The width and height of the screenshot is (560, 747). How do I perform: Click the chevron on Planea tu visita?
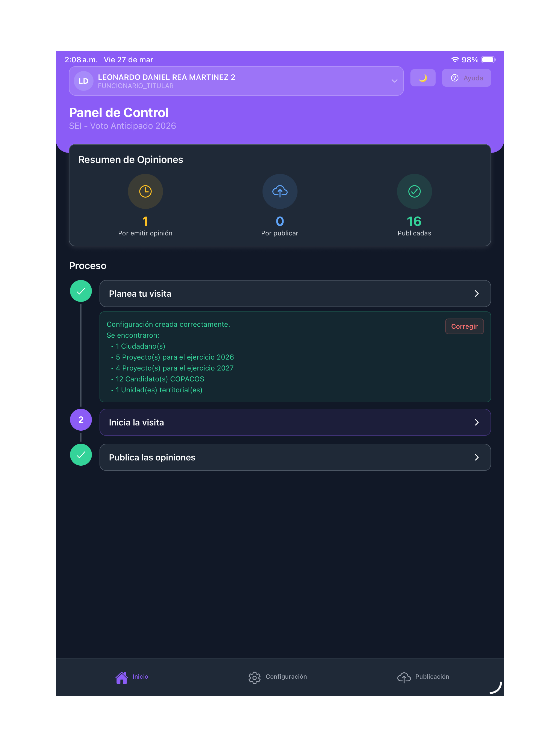[477, 293]
